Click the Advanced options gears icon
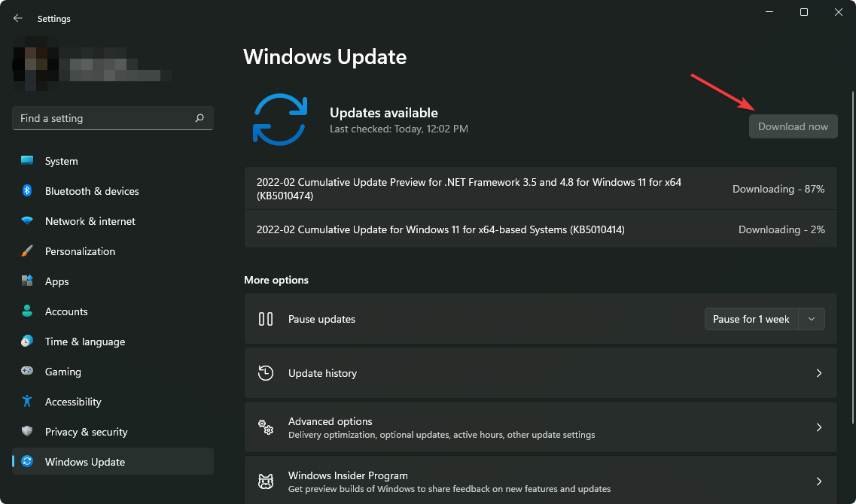The height and width of the screenshot is (504, 856). pyautogui.click(x=266, y=427)
